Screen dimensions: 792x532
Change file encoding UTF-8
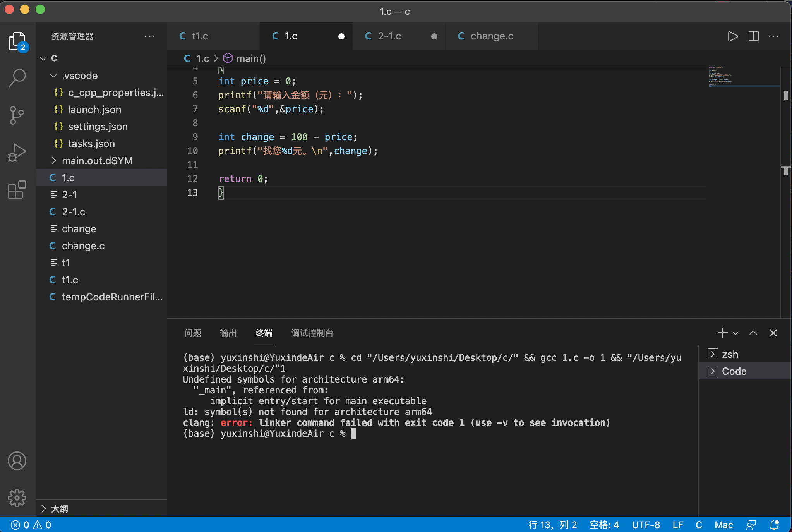[x=646, y=525]
